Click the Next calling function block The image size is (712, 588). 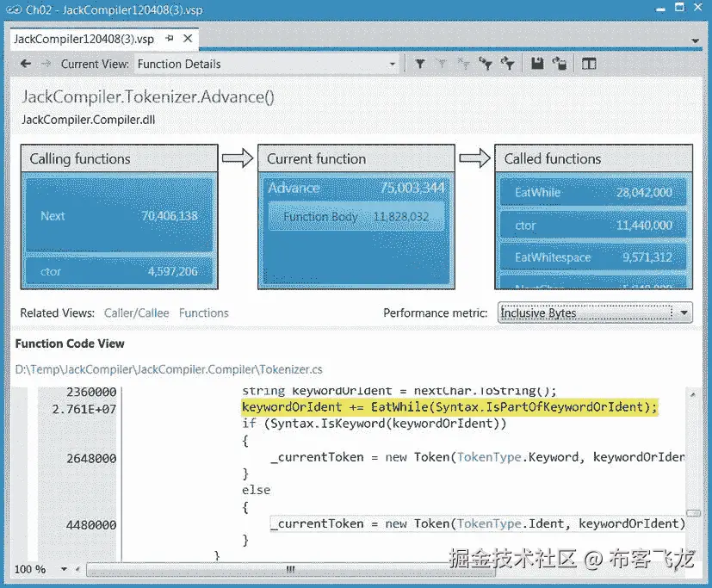pyautogui.click(x=119, y=215)
